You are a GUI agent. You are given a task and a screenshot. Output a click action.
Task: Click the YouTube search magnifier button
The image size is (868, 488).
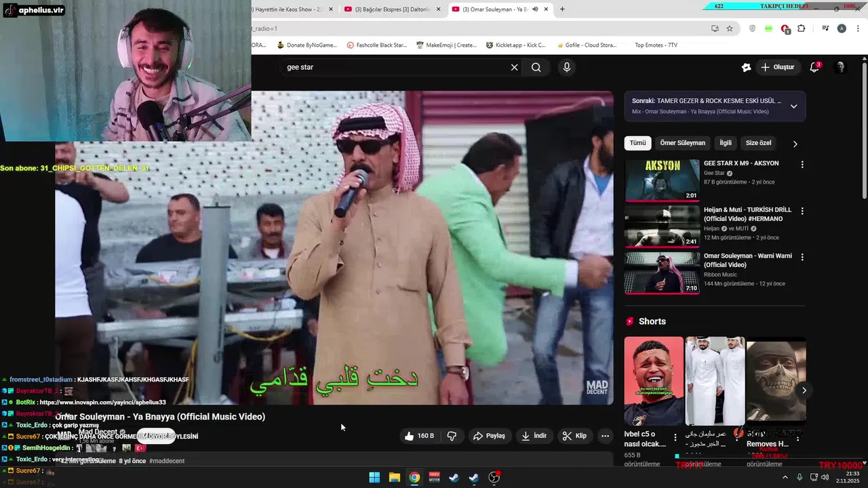point(536,67)
